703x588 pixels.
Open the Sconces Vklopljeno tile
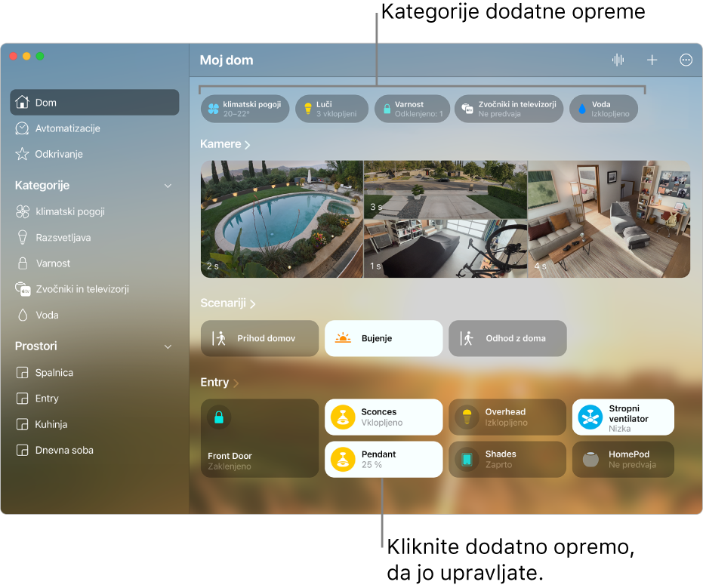click(x=384, y=417)
